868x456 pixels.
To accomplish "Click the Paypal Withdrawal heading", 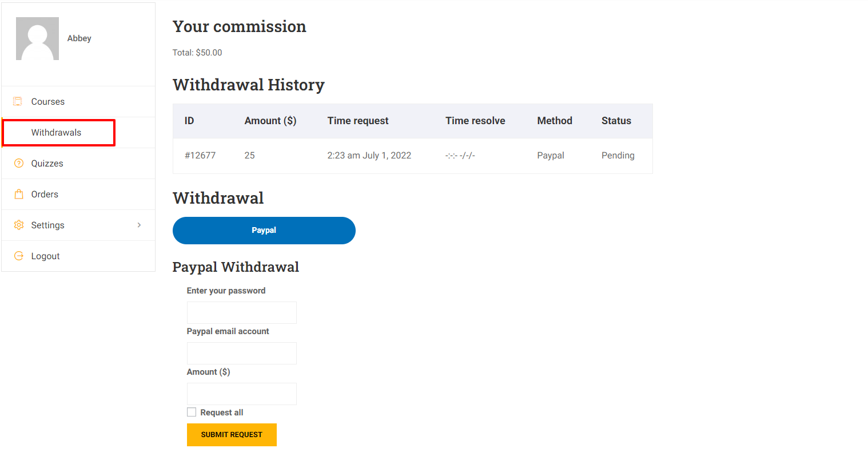I will (x=236, y=267).
